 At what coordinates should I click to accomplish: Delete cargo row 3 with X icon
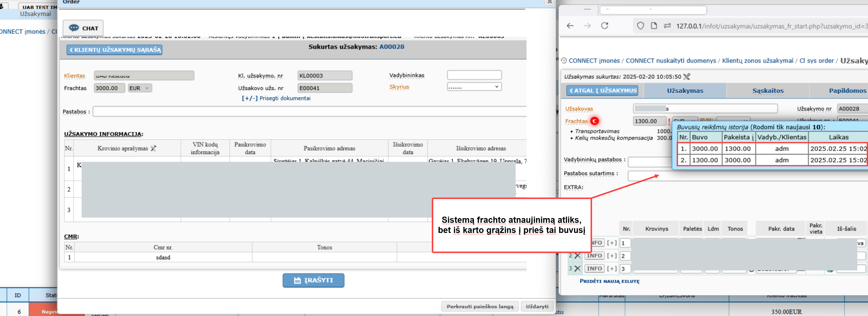click(x=577, y=269)
